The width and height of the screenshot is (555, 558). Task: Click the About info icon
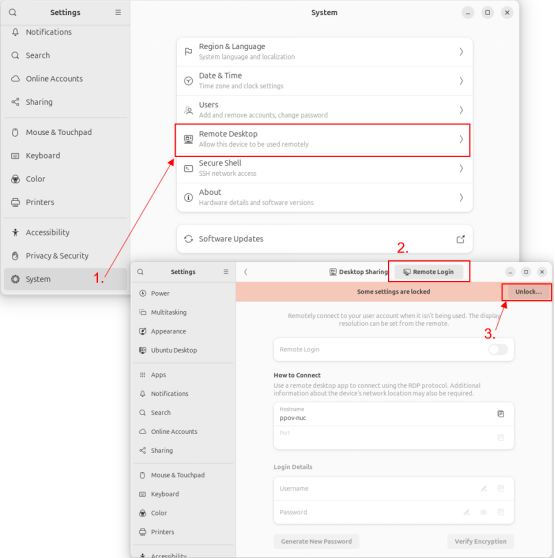(x=188, y=198)
